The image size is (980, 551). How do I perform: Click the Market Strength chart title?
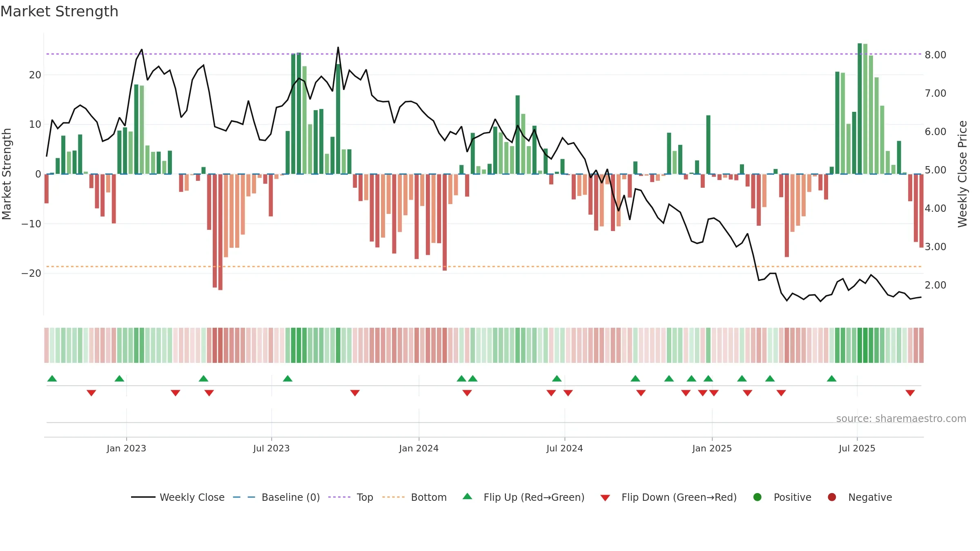click(x=59, y=11)
